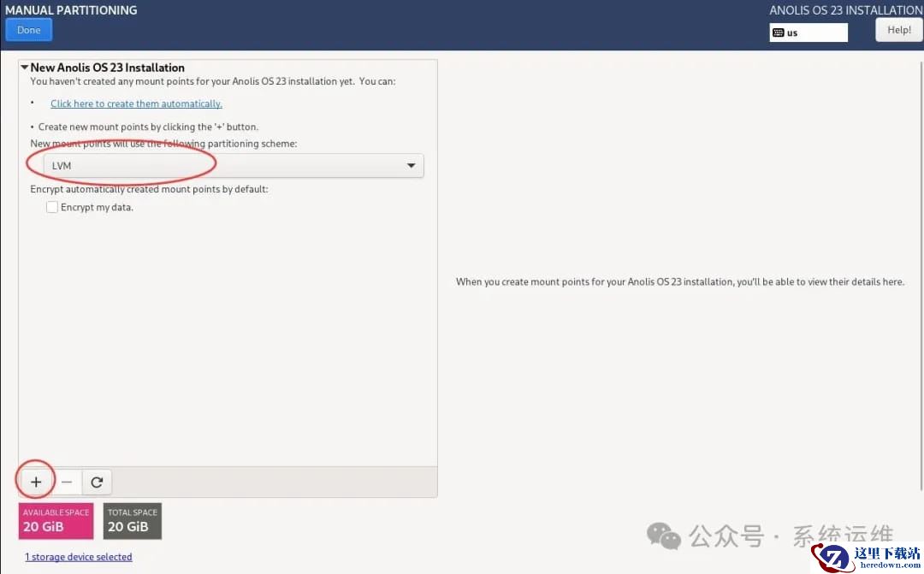Click the MANUAL PARTITIONING title text

[x=71, y=10]
